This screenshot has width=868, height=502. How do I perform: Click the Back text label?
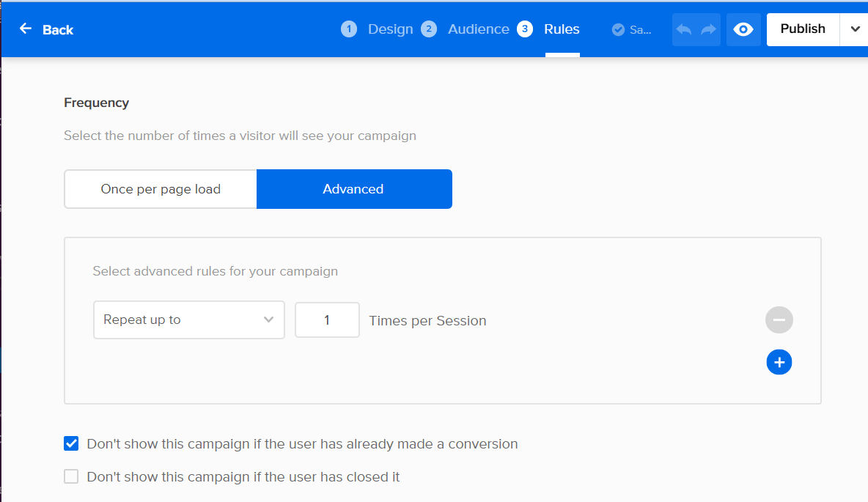[58, 30]
